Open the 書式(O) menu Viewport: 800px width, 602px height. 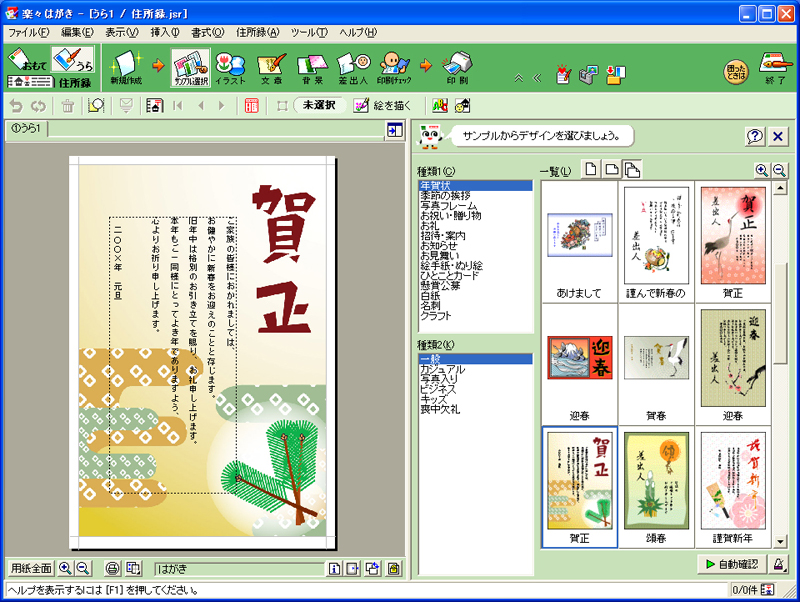(208, 32)
